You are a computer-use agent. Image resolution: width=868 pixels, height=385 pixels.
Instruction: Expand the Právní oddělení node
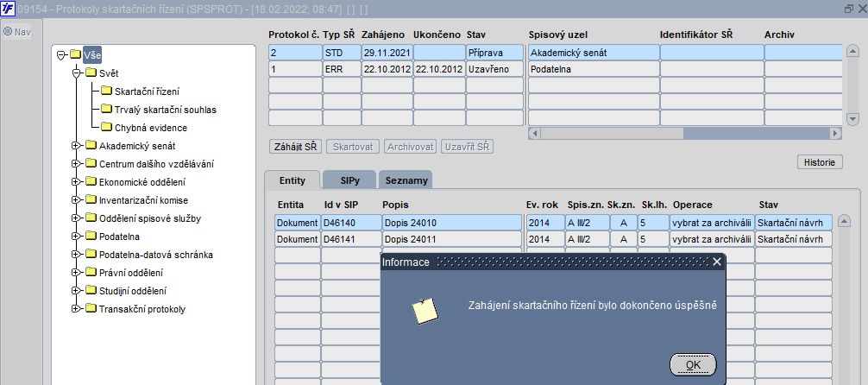click(x=76, y=273)
